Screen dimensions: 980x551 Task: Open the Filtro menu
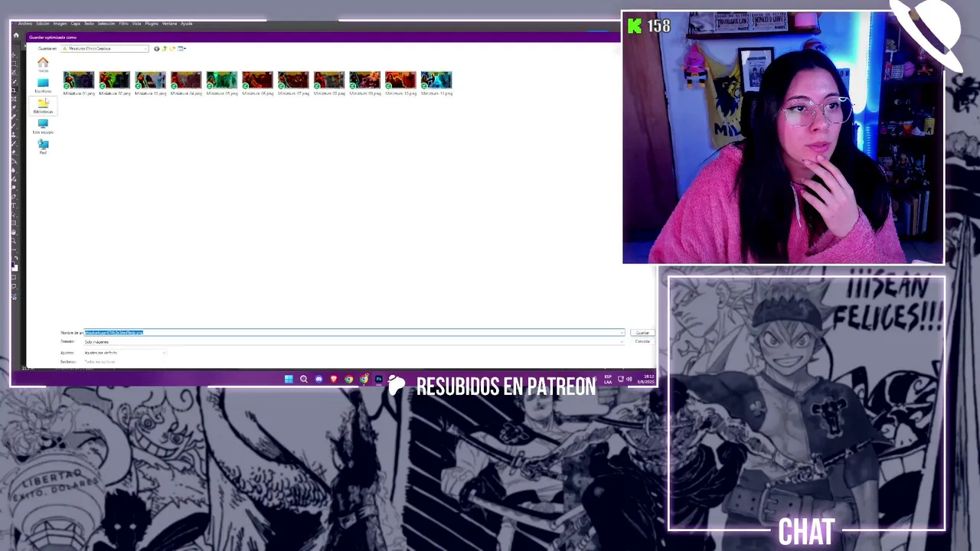123,24
